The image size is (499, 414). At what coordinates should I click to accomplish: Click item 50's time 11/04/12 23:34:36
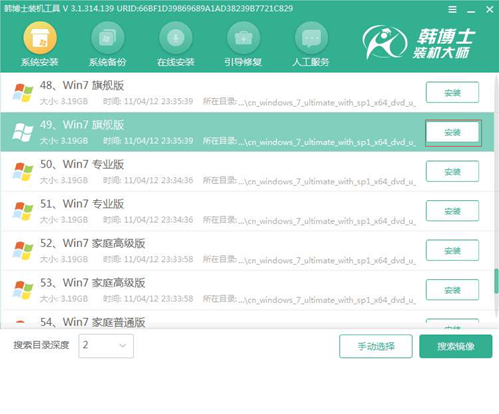coord(148,180)
